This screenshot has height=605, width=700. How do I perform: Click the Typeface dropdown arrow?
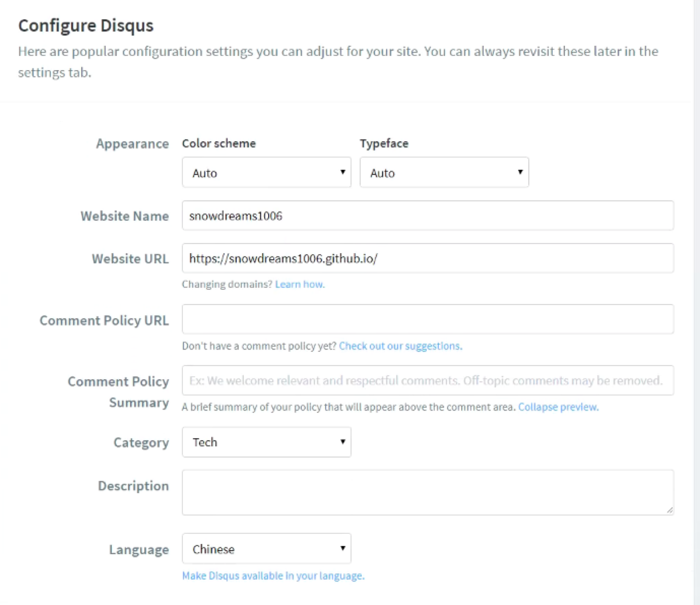pos(520,172)
